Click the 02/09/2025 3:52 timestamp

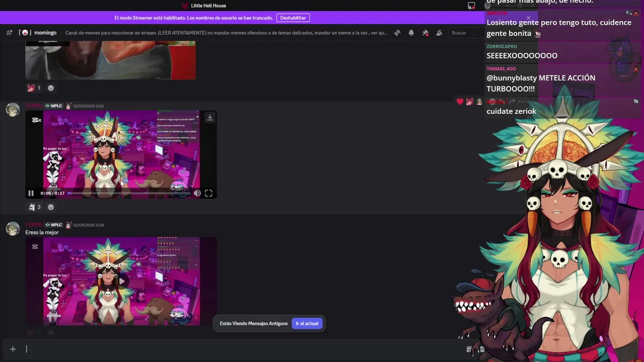(88, 106)
